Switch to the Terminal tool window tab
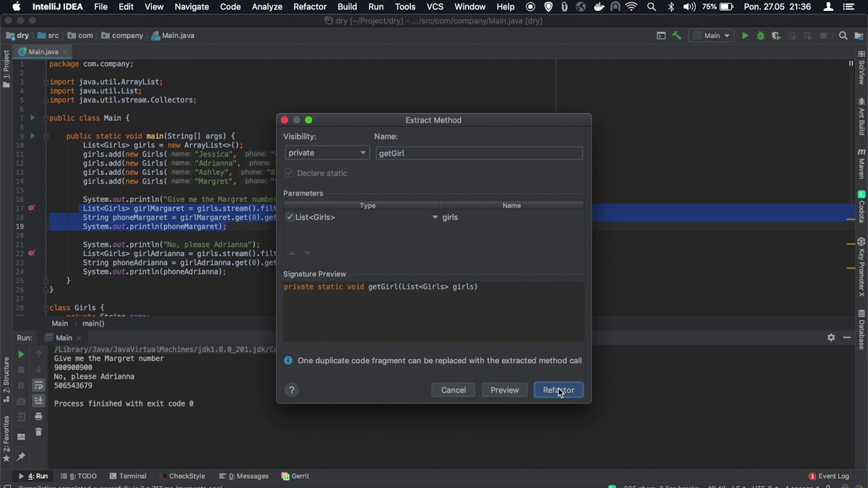868x488 pixels. point(127,476)
